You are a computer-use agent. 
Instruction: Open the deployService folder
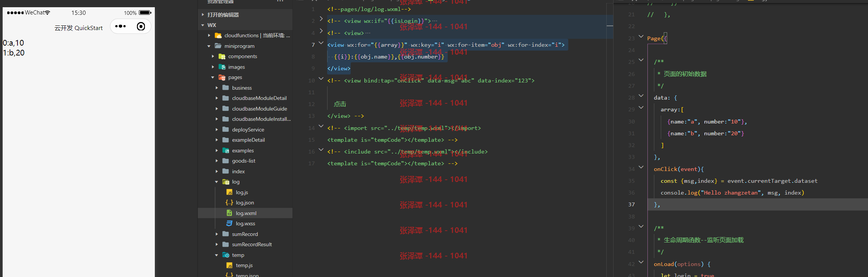(248, 130)
